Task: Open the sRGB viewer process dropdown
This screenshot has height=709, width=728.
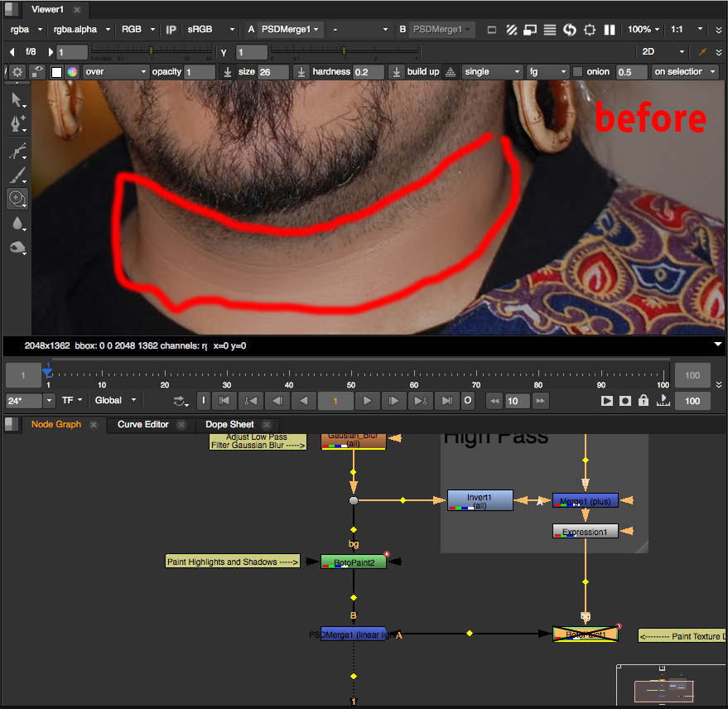Action: click(x=210, y=30)
